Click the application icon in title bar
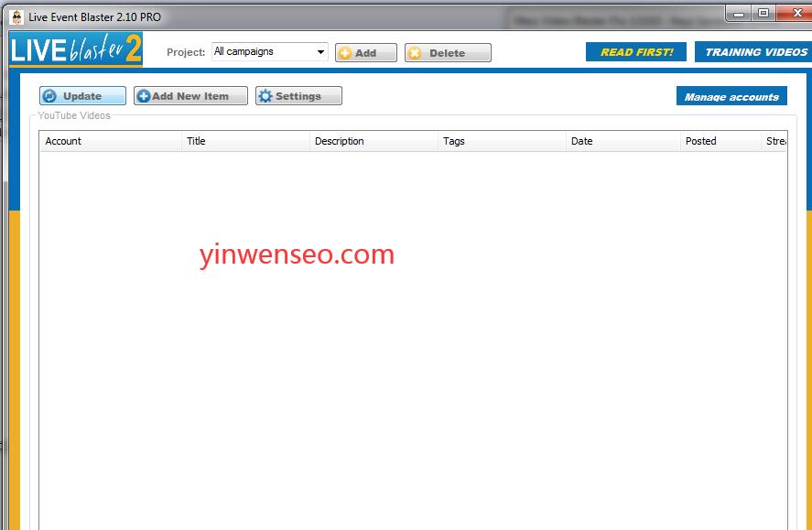 point(16,16)
